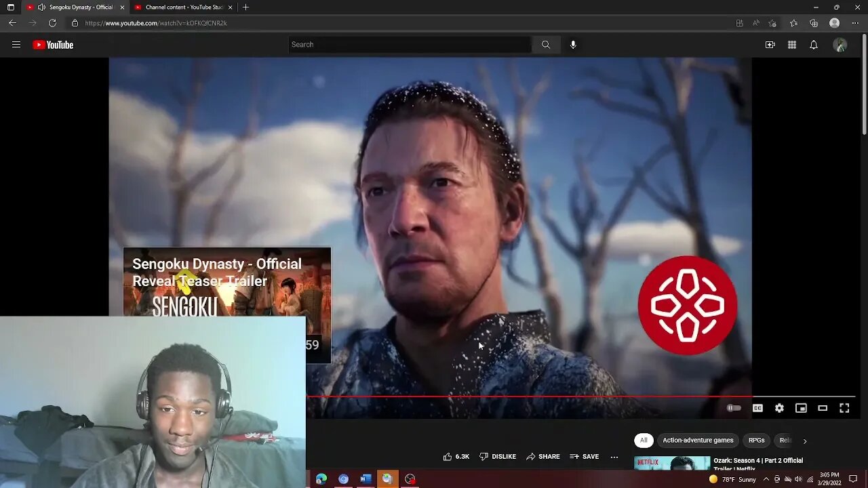This screenshot has height=488, width=868.
Task: Click the DISLIKE button
Action: click(x=498, y=457)
